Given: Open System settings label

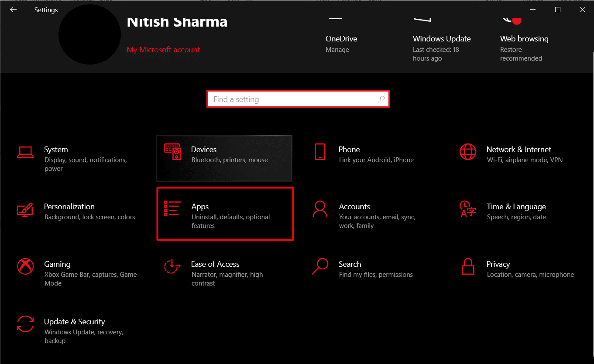Looking at the screenshot, I should 56,150.
